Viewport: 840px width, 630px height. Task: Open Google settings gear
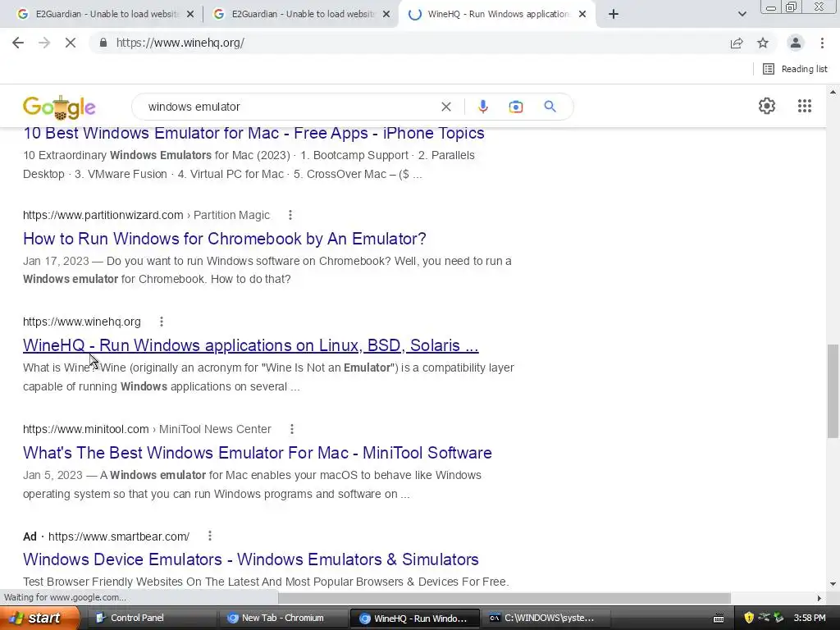click(767, 106)
